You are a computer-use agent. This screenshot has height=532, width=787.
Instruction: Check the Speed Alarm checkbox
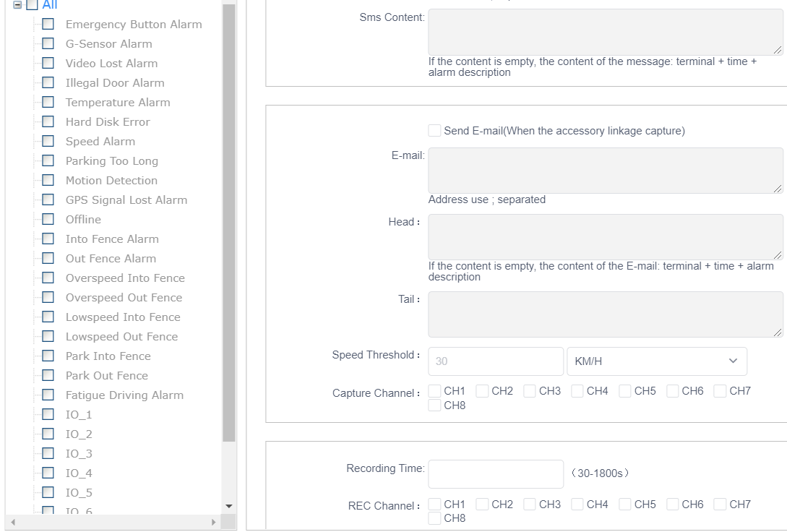point(48,141)
